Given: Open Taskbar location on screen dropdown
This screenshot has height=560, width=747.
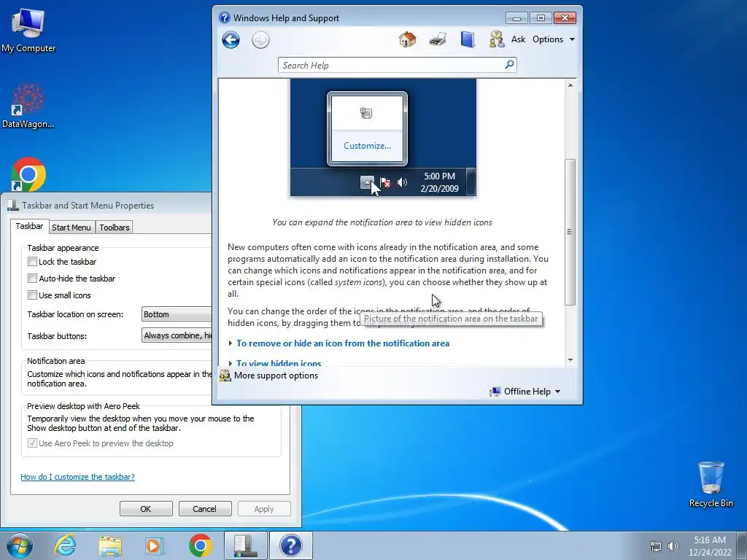Looking at the screenshot, I should pyautogui.click(x=177, y=314).
